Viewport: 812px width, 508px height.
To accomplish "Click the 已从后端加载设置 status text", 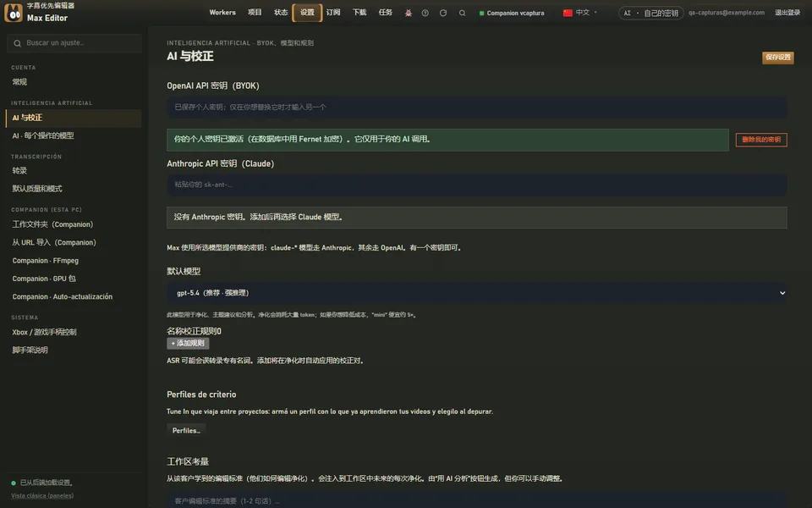I will 46,483.
